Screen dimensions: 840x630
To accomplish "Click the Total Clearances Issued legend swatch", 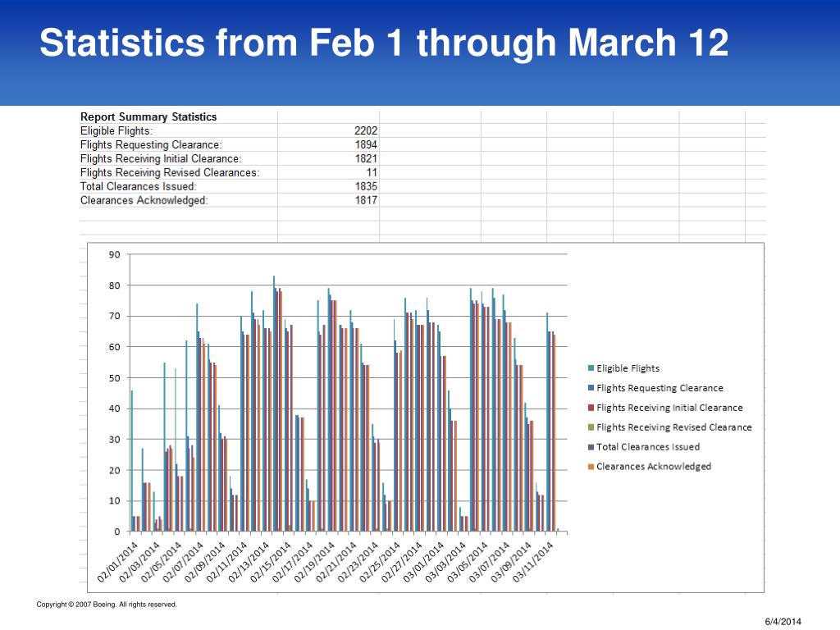I will (x=591, y=447).
